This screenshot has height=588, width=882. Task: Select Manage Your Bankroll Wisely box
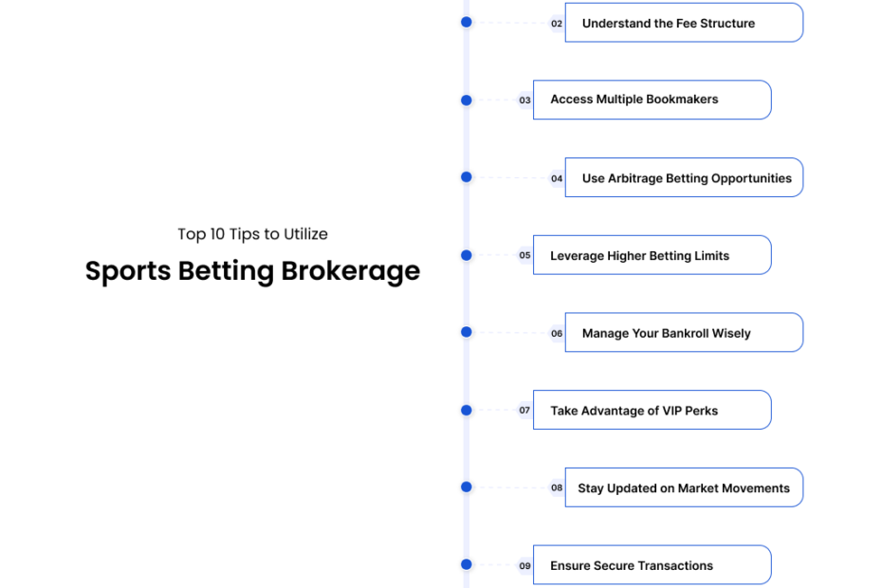point(684,333)
